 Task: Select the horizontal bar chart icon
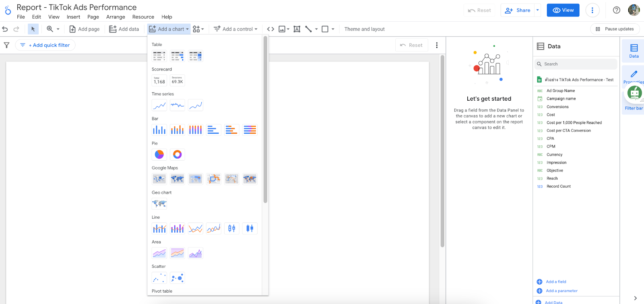[213, 130]
